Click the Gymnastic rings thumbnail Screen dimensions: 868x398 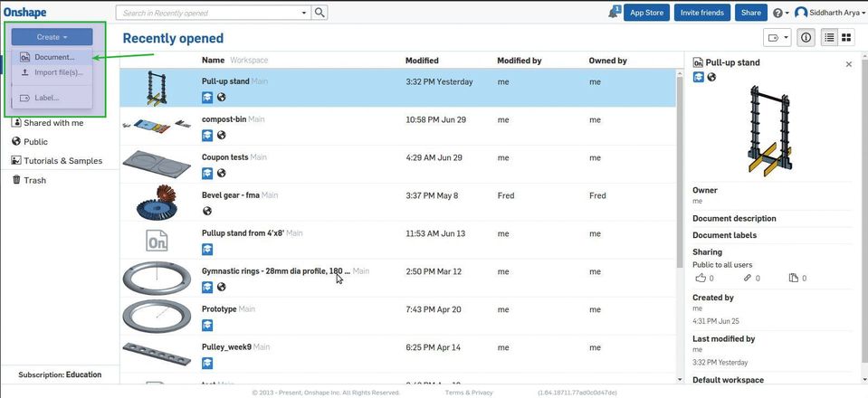(157, 279)
